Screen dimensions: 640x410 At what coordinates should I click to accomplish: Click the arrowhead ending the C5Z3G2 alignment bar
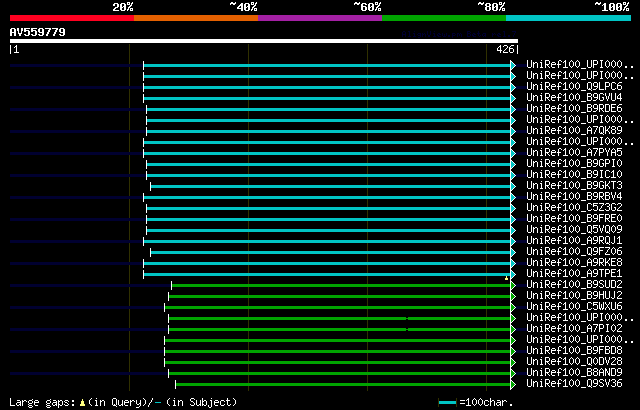click(x=513, y=208)
